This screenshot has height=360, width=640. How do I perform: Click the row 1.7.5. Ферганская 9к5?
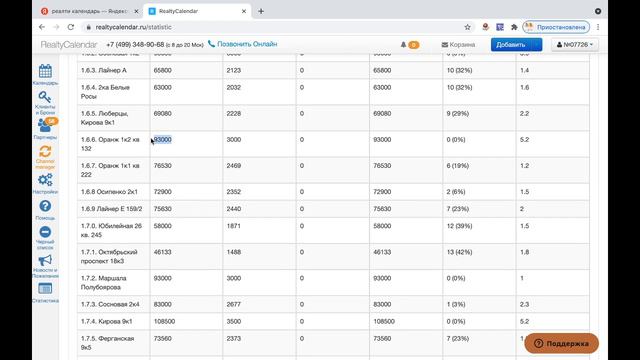pos(333,343)
